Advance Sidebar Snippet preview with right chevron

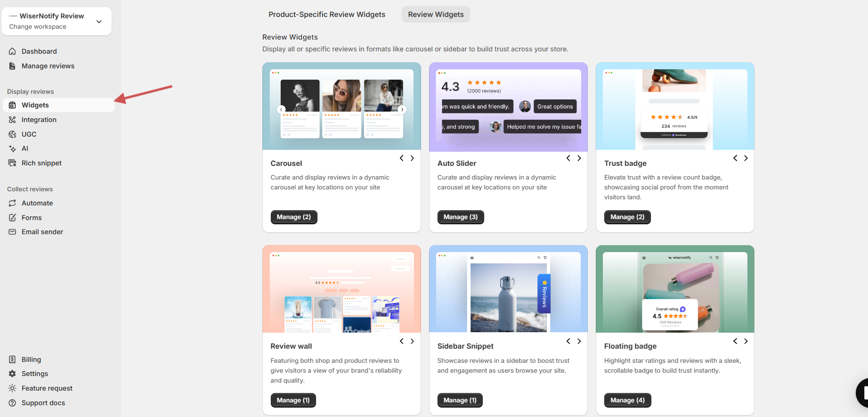(579, 341)
